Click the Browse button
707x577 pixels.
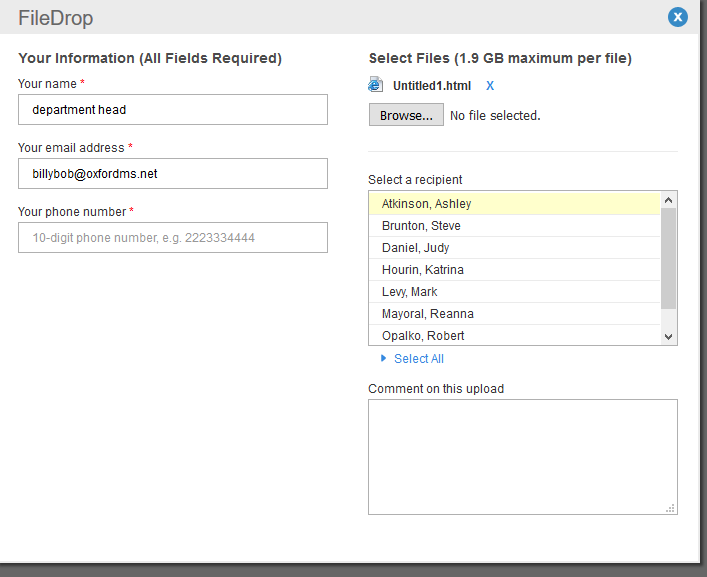[406, 115]
